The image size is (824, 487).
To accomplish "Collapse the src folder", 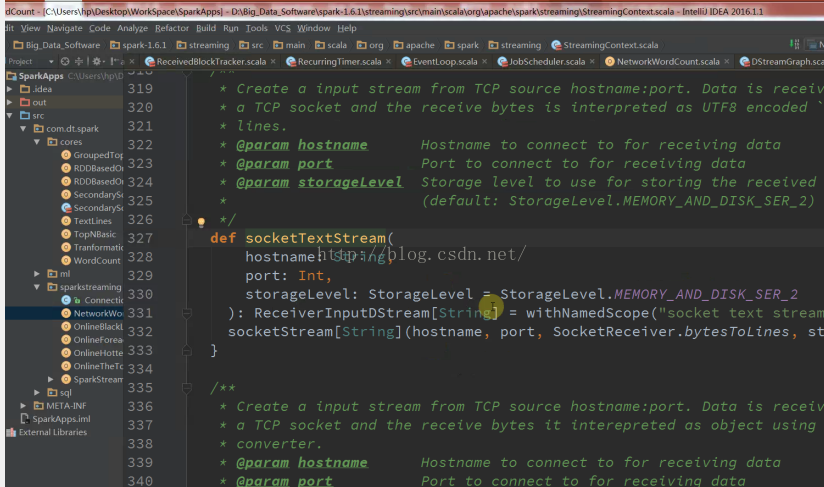I will click(x=9, y=116).
